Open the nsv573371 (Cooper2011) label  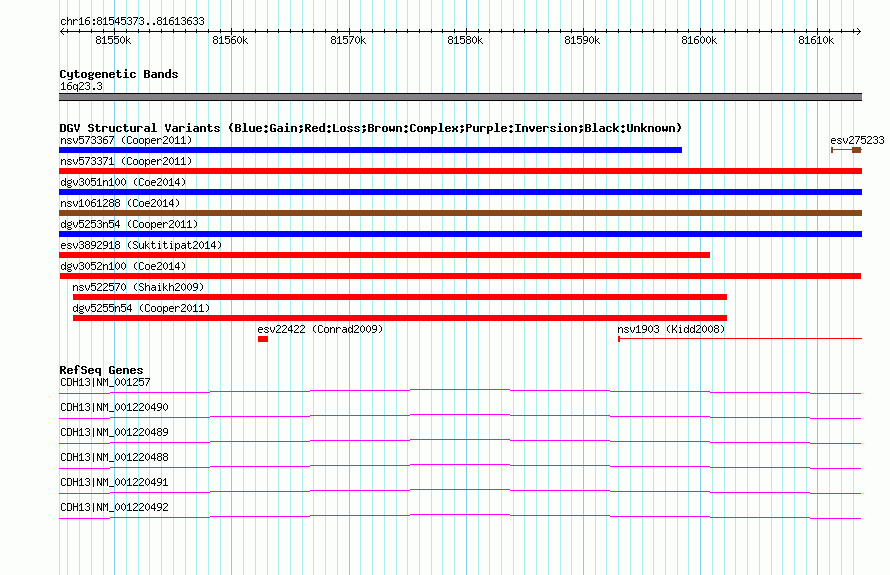(126, 161)
